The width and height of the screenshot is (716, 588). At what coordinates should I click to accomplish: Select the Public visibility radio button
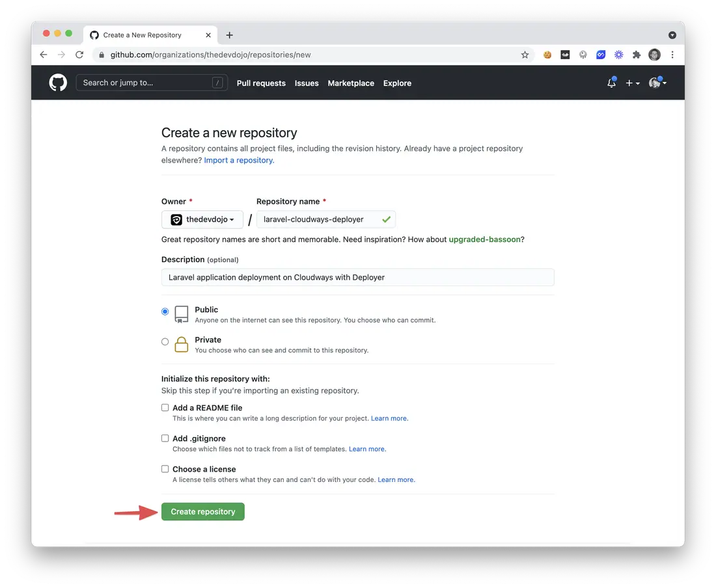pos(165,312)
